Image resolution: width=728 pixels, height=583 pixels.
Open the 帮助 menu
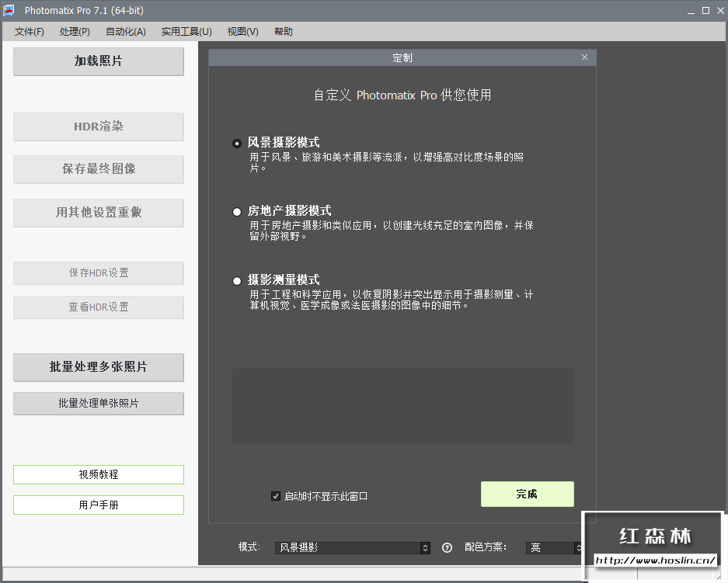coord(284,32)
